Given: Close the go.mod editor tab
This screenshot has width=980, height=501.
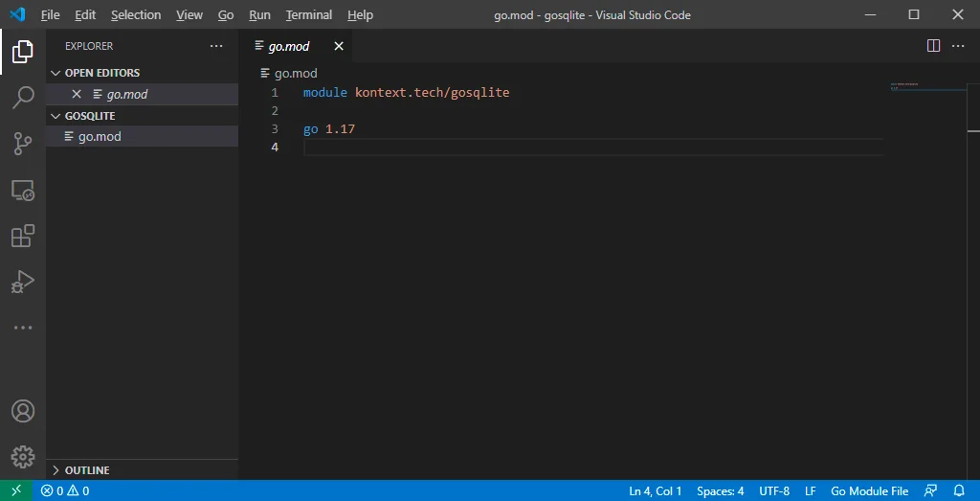Looking at the screenshot, I should 338,46.
